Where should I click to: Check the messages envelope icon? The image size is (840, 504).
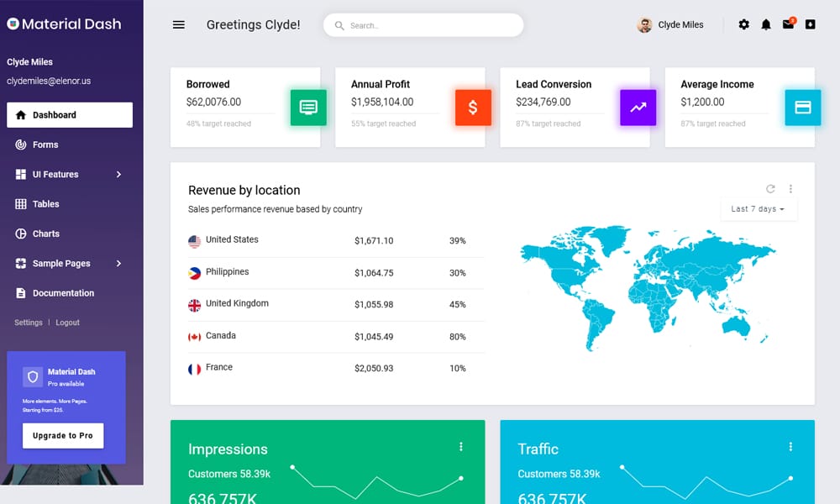click(x=787, y=24)
